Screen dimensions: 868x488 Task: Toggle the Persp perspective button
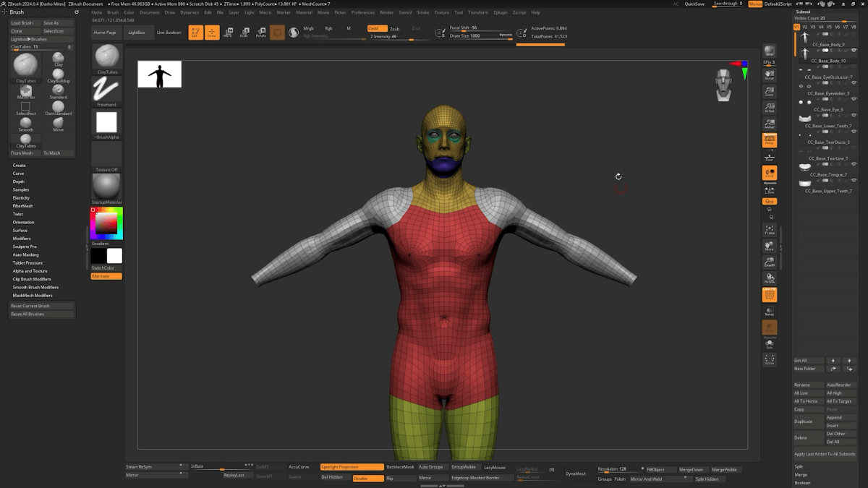click(769, 140)
